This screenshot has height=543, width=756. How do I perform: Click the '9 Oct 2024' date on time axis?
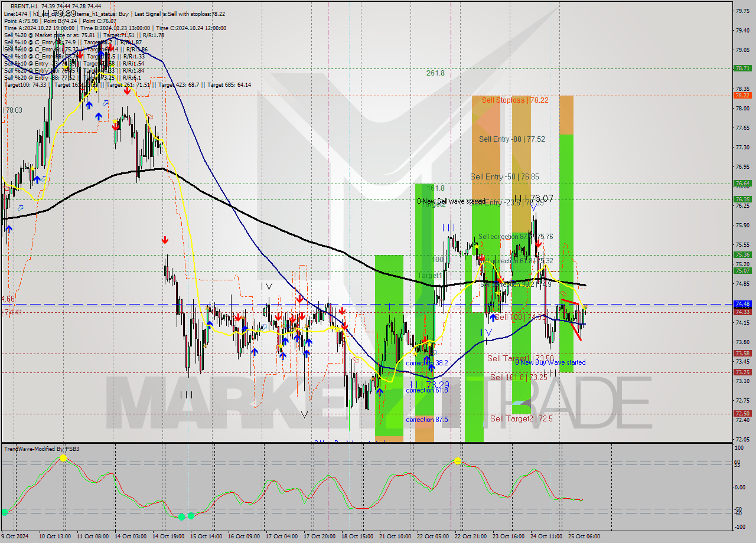point(16,537)
